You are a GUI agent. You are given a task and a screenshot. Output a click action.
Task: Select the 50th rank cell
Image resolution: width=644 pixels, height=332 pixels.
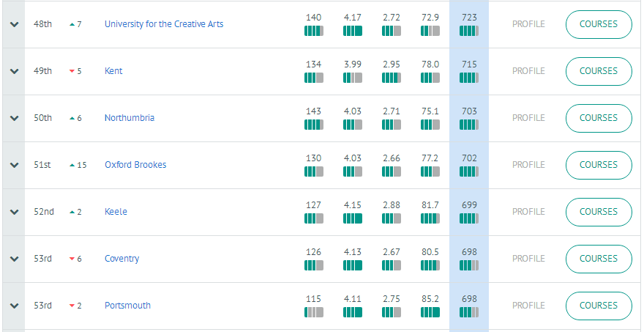click(42, 118)
